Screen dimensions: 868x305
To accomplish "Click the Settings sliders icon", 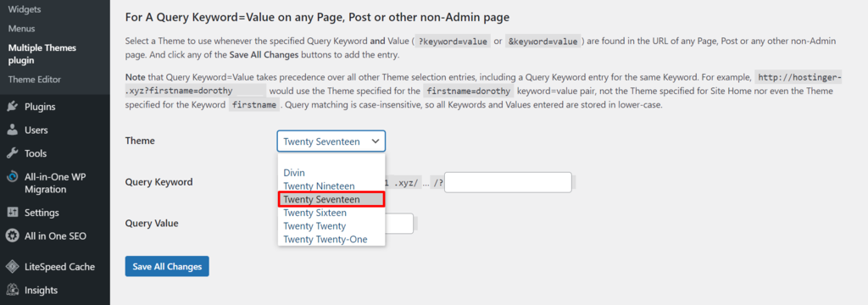I will tap(12, 213).
